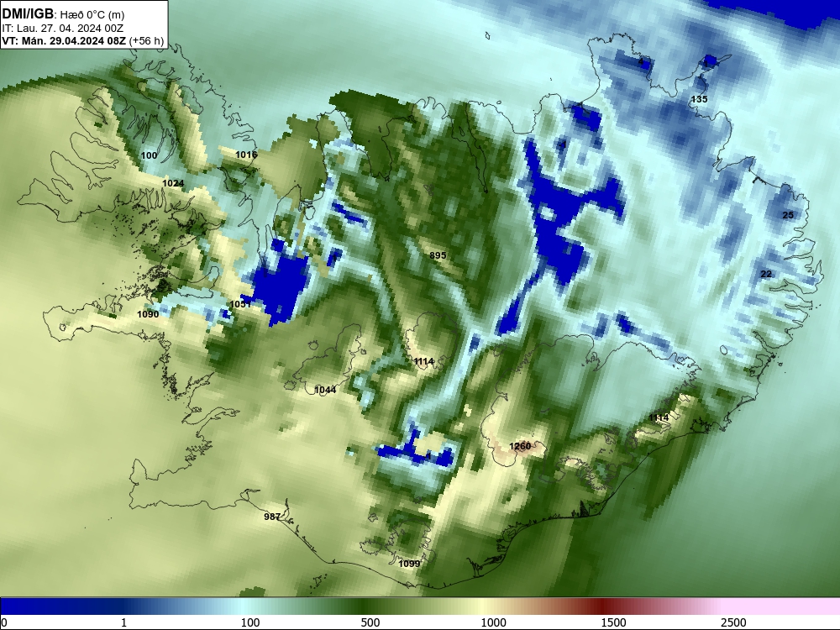Select the 'IT: Lau. 27. 04. 2024 00Z' line

(63, 29)
